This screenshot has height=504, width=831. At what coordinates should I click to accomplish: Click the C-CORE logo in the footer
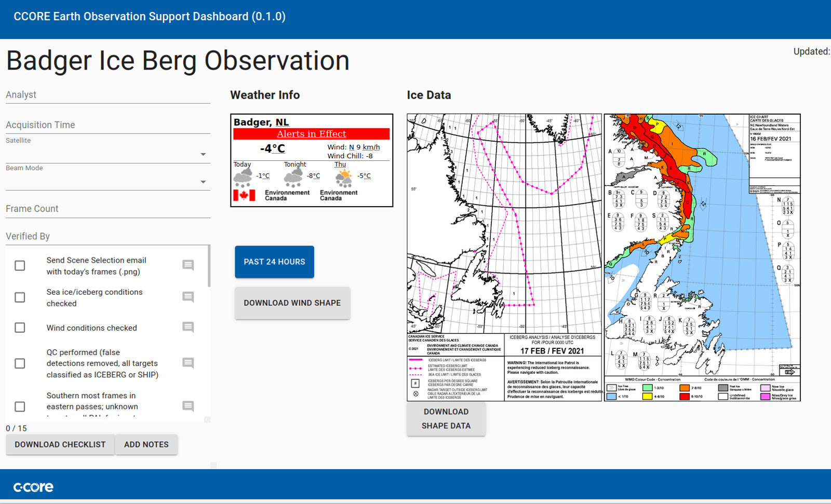click(x=33, y=486)
